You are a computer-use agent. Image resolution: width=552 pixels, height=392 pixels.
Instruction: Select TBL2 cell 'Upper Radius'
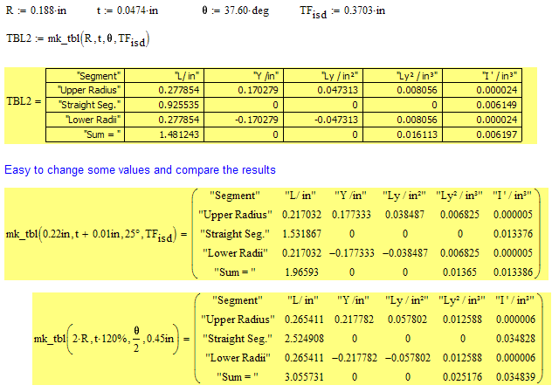tap(86, 90)
